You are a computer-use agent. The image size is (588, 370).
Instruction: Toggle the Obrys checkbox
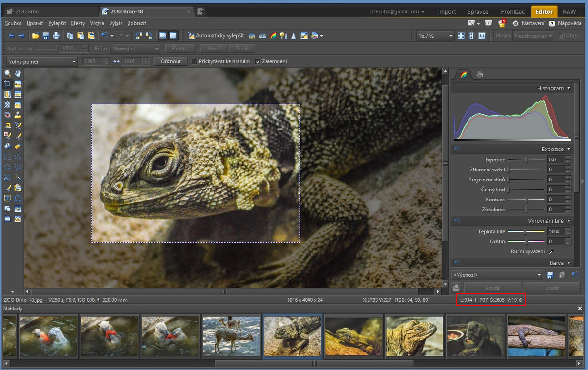click(x=562, y=36)
